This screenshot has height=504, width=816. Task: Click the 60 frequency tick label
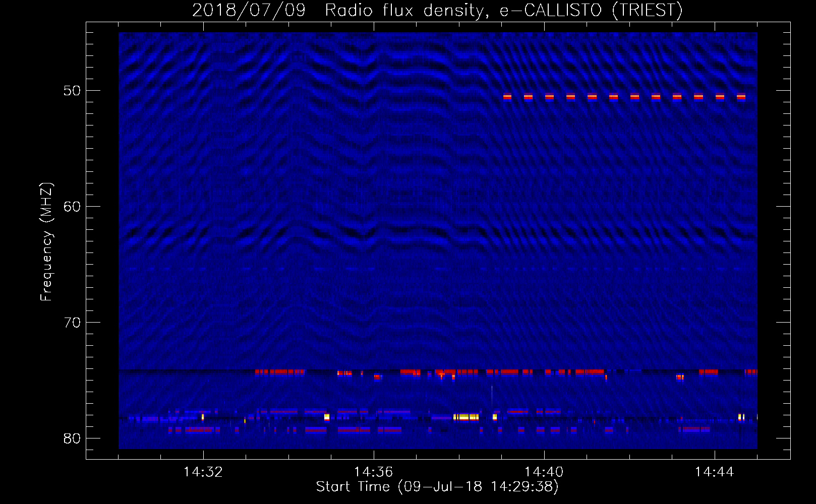pos(72,207)
